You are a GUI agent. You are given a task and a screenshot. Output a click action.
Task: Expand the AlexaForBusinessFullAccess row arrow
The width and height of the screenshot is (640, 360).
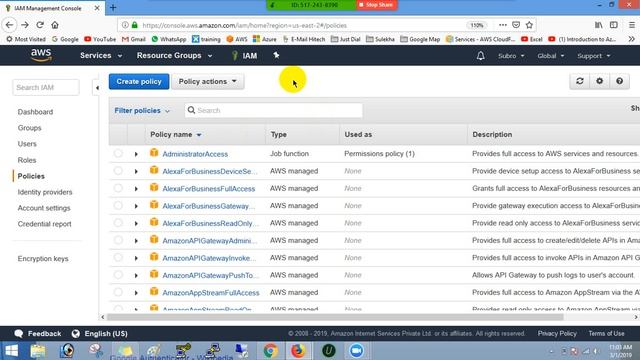136,189
